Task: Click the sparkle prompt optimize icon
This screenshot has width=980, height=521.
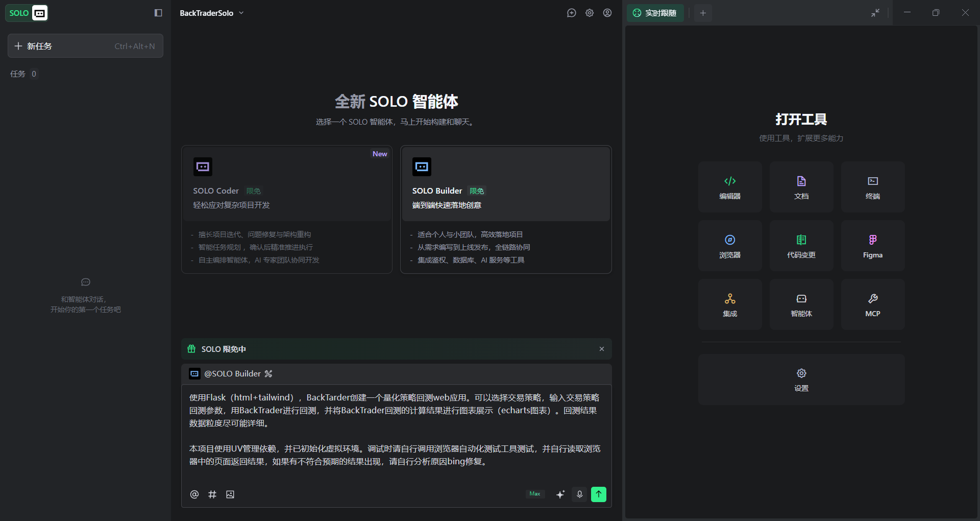Action: [560, 494]
